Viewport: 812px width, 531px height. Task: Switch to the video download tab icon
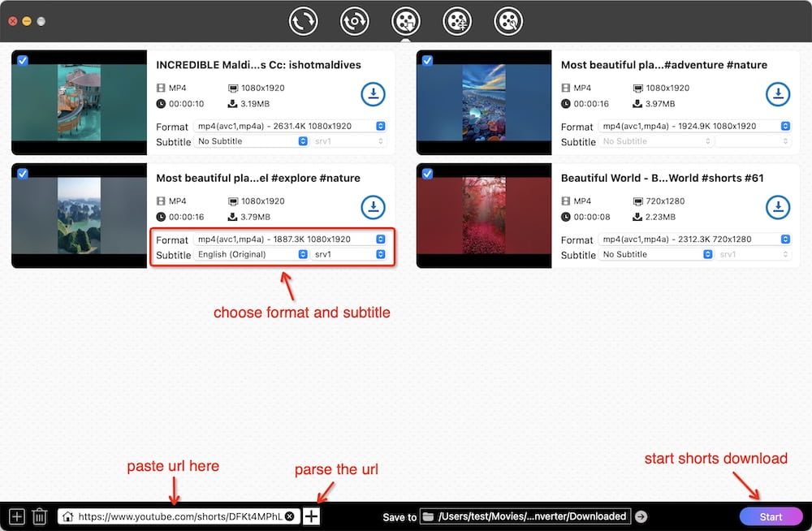point(405,21)
